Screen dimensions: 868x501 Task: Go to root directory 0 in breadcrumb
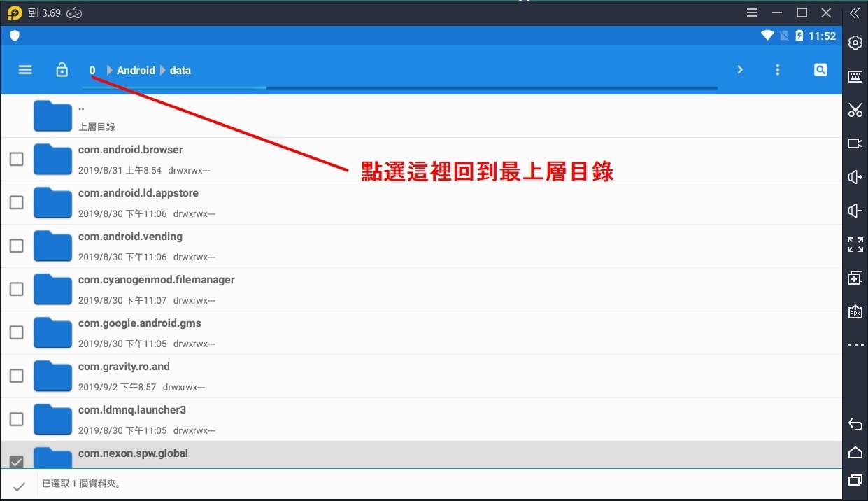point(92,70)
